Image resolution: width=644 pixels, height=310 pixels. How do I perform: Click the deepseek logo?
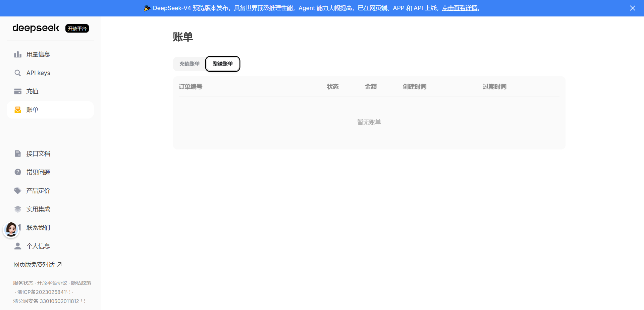[36, 28]
